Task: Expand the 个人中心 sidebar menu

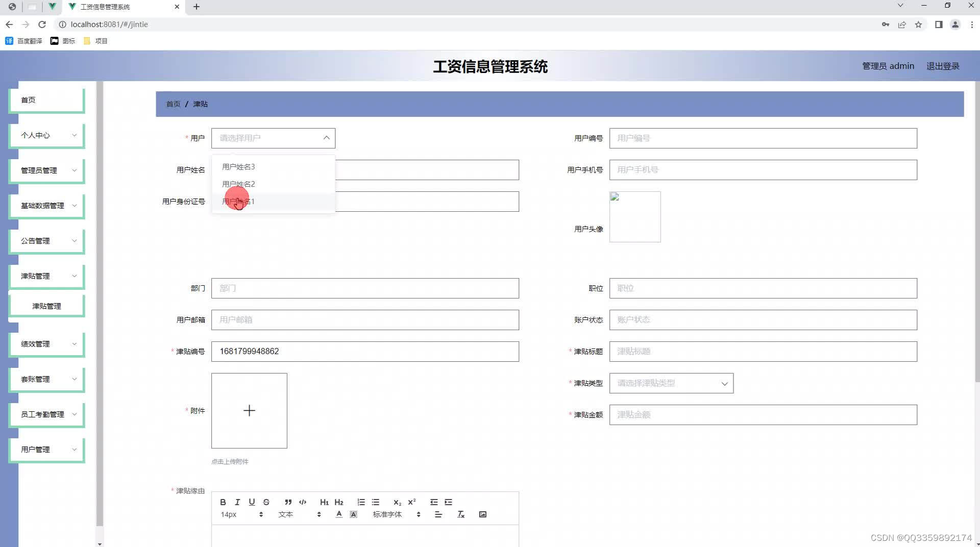Action: click(x=46, y=135)
